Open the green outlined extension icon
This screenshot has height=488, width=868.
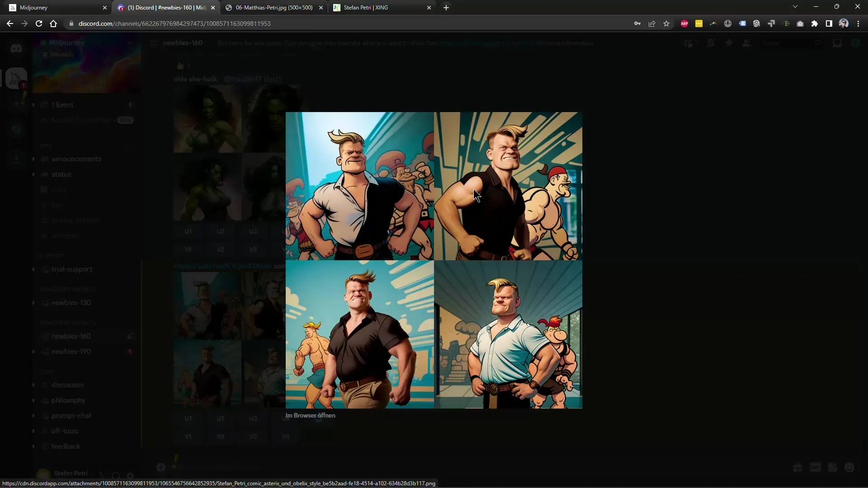click(786, 23)
